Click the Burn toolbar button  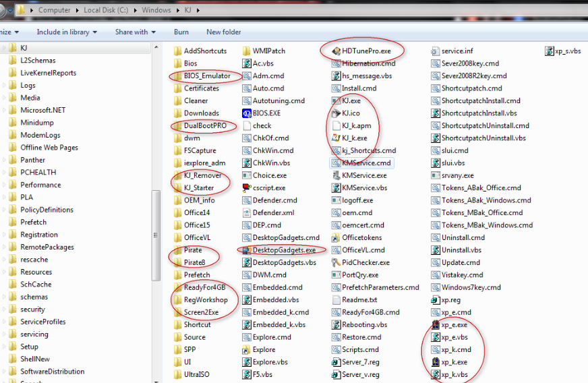point(181,32)
